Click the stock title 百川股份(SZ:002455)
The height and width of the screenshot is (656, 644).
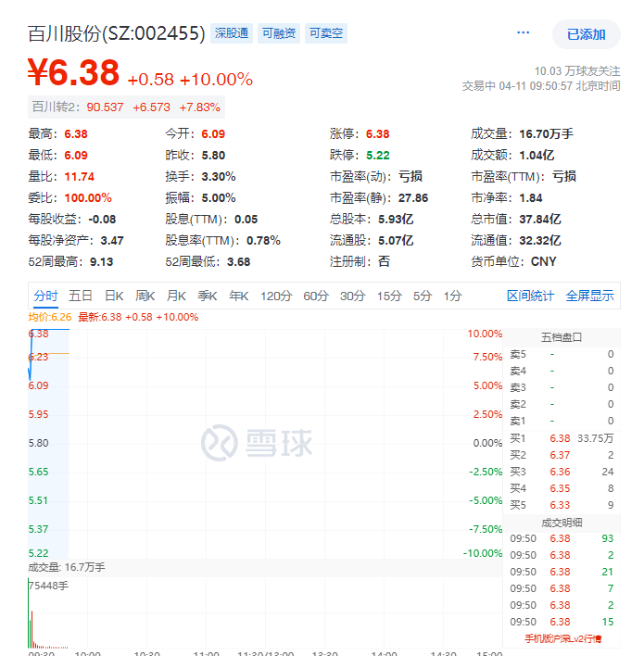(x=117, y=33)
